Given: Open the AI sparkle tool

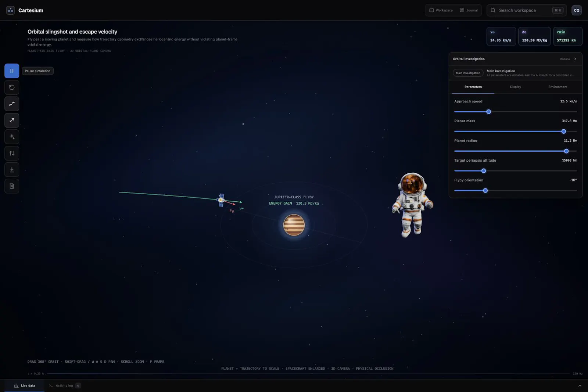Looking at the screenshot, I should click(12, 137).
